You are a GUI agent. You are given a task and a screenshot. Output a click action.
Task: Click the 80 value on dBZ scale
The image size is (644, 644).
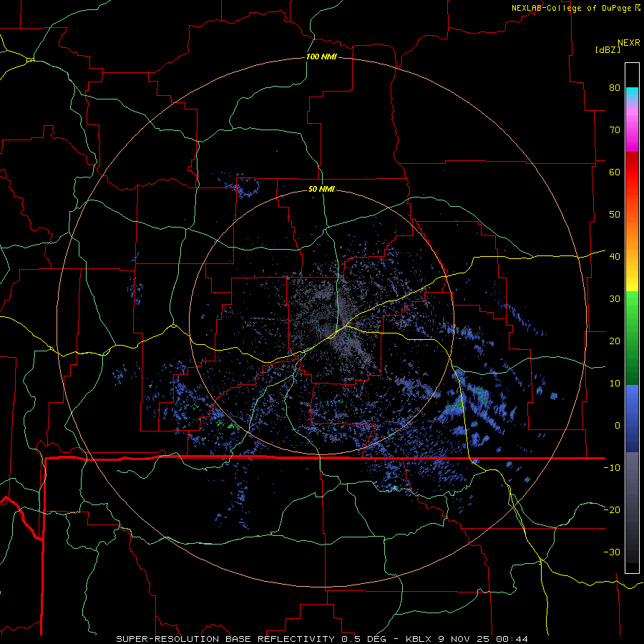coord(615,87)
